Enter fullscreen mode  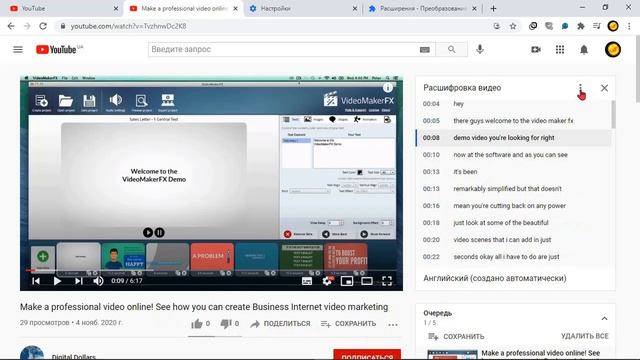(387, 281)
